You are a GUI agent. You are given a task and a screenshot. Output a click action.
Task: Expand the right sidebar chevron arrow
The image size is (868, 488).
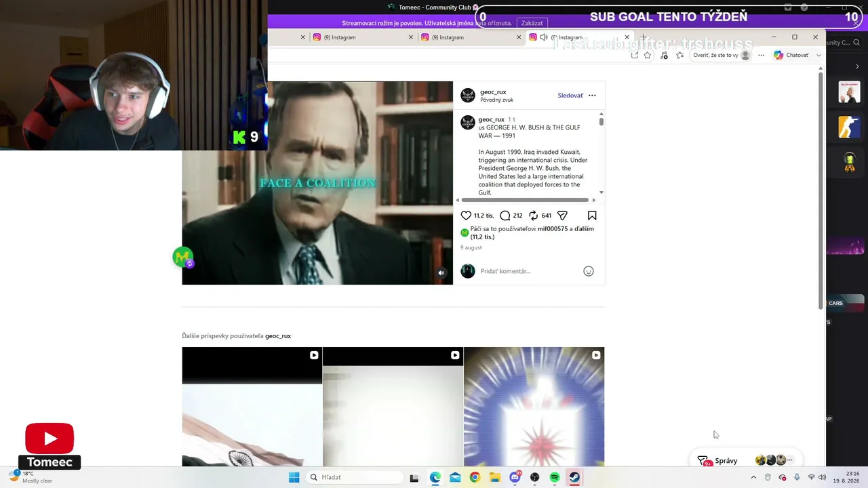click(x=857, y=66)
